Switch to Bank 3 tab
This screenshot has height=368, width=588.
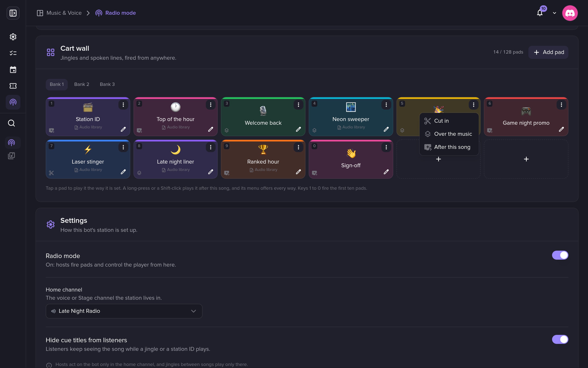click(107, 84)
